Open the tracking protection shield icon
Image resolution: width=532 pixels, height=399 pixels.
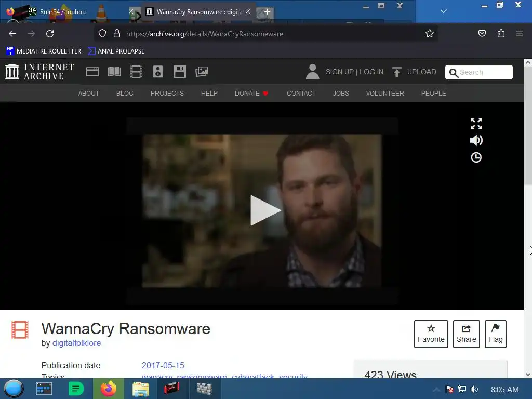point(102,34)
